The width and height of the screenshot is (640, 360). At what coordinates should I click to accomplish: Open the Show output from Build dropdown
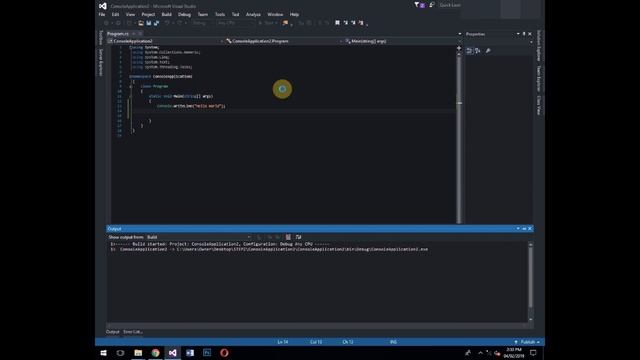tap(199, 237)
